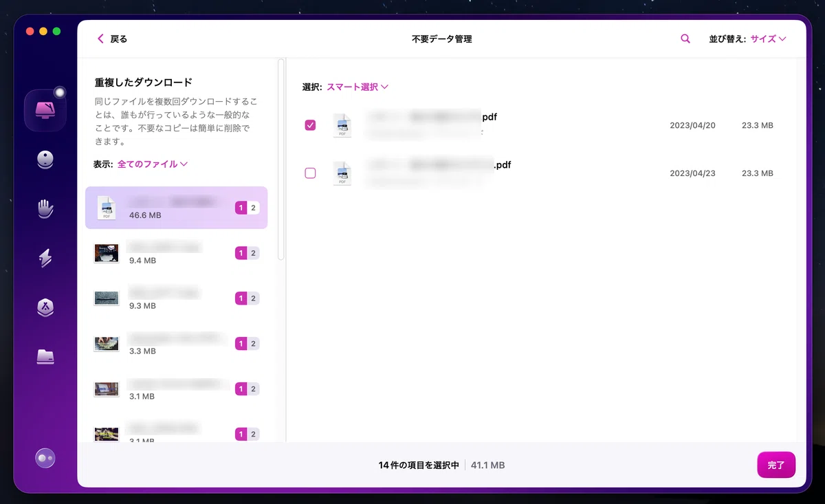This screenshot has height=504, width=825.
Task: Go back with the 戻る button
Action: (x=112, y=39)
